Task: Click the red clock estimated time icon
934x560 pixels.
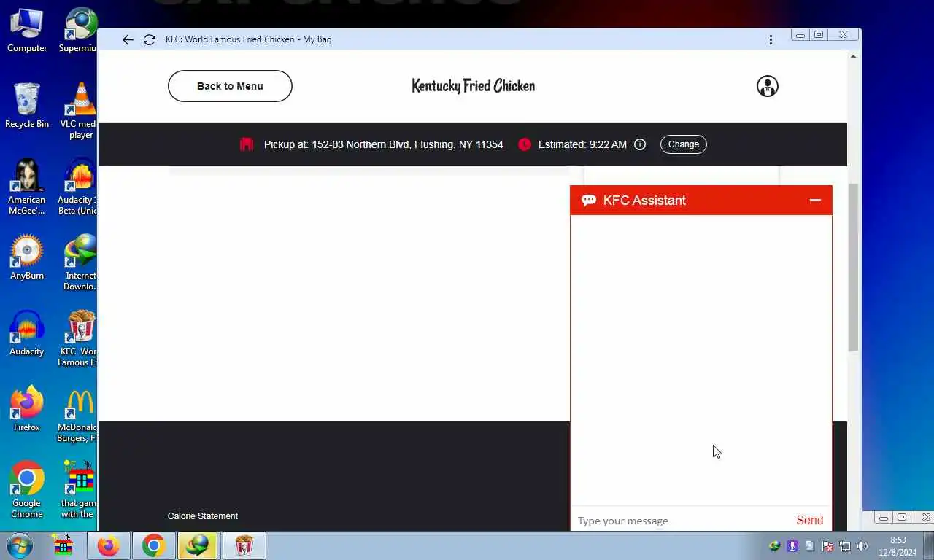Action: (525, 144)
